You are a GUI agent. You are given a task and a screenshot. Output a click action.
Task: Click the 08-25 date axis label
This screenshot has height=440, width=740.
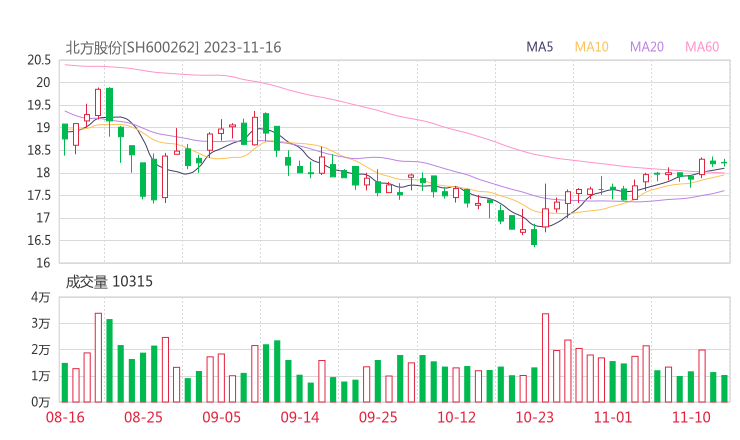pyautogui.click(x=143, y=417)
